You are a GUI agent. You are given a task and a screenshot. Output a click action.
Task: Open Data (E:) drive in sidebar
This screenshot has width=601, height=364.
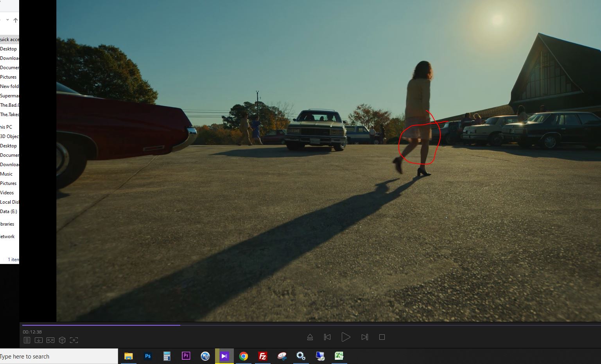pyautogui.click(x=9, y=212)
